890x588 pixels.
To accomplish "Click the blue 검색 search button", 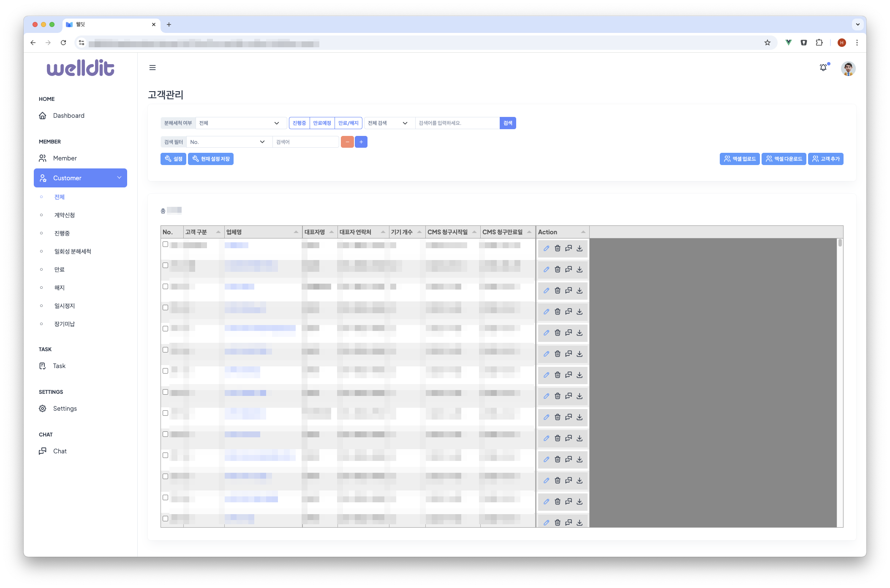I will click(x=508, y=123).
